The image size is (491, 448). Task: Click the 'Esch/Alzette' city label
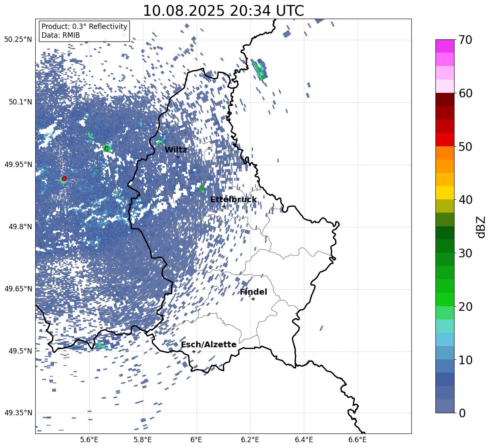(209, 345)
